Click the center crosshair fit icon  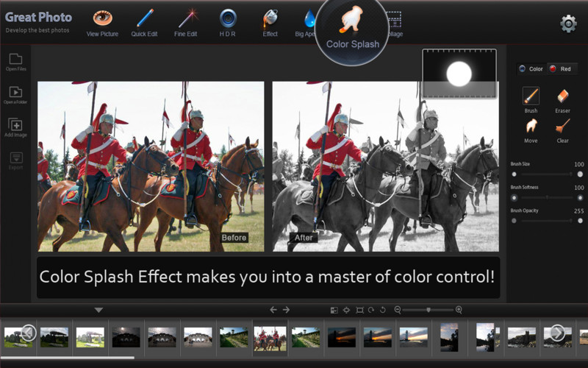346,310
